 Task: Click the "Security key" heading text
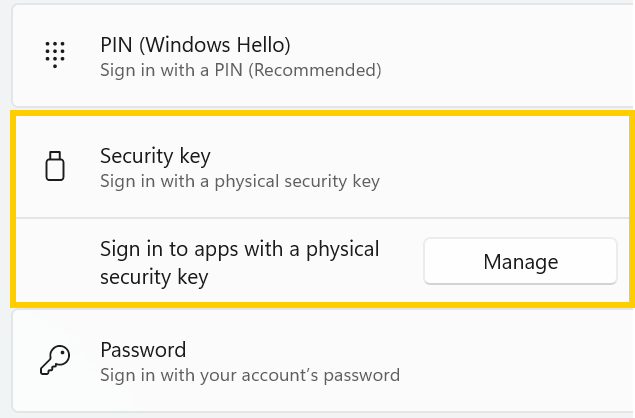[x=155, y=156]
